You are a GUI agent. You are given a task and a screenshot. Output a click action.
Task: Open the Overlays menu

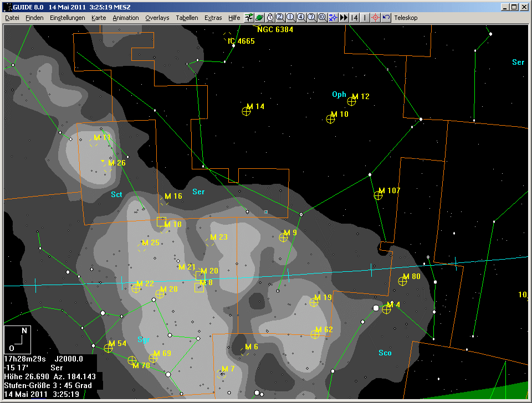pyautogui.click(x=157, y=18)
